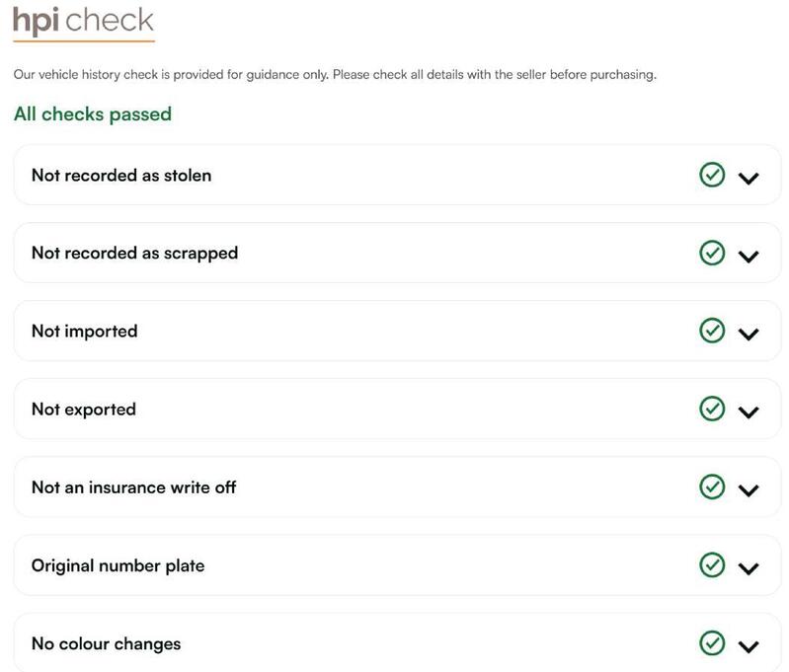789x672 pixels.
Task: Click green checkmark for Original number plate
Action: pos(712,564)
